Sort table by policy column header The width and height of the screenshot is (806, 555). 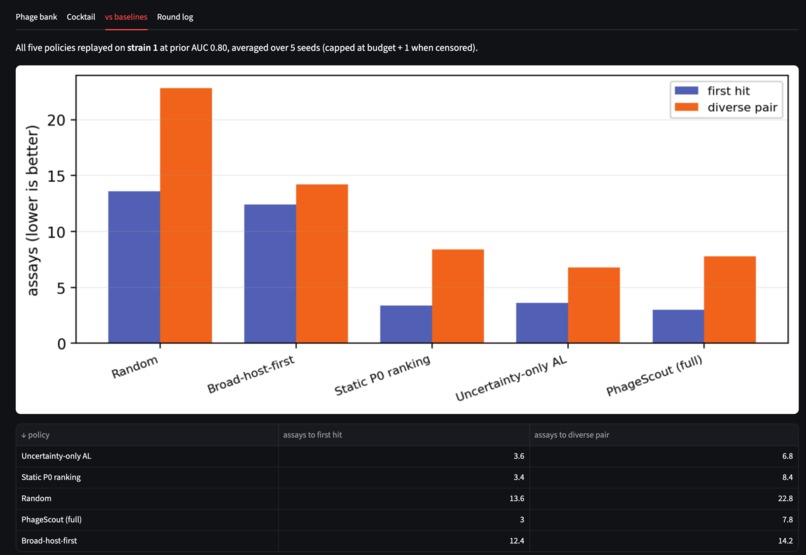coord(147,435)
